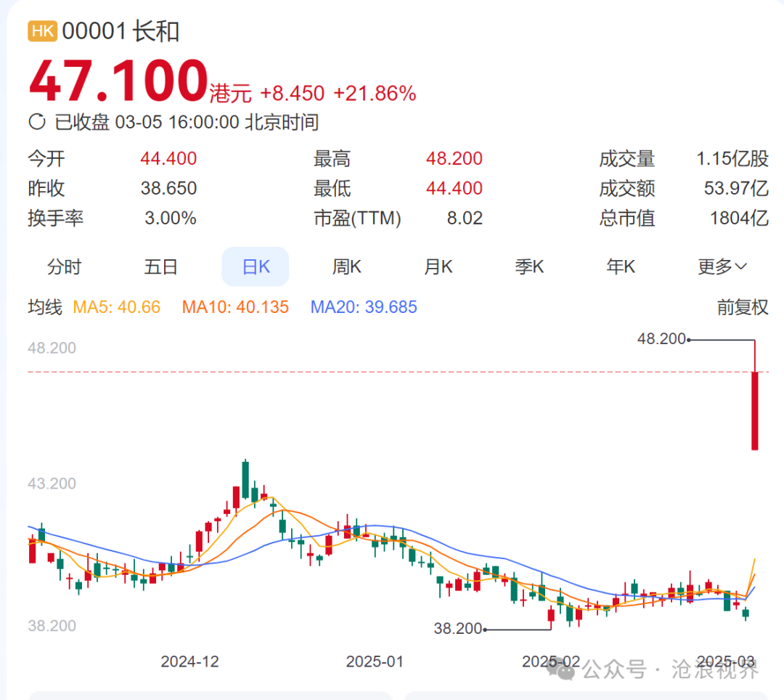
Task: Open the 年K yearly chart
Action: [621, 267]
